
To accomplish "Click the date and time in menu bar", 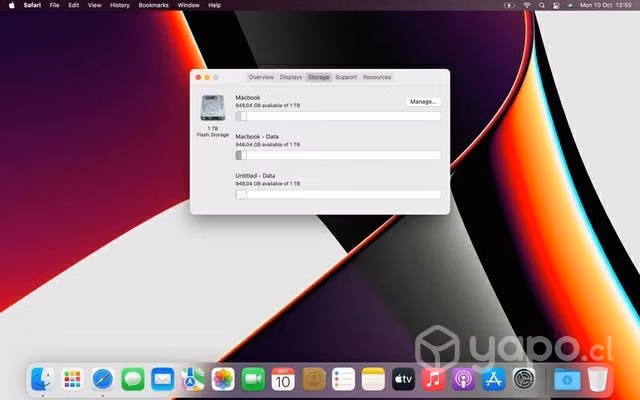I will [x=605, y=5].
